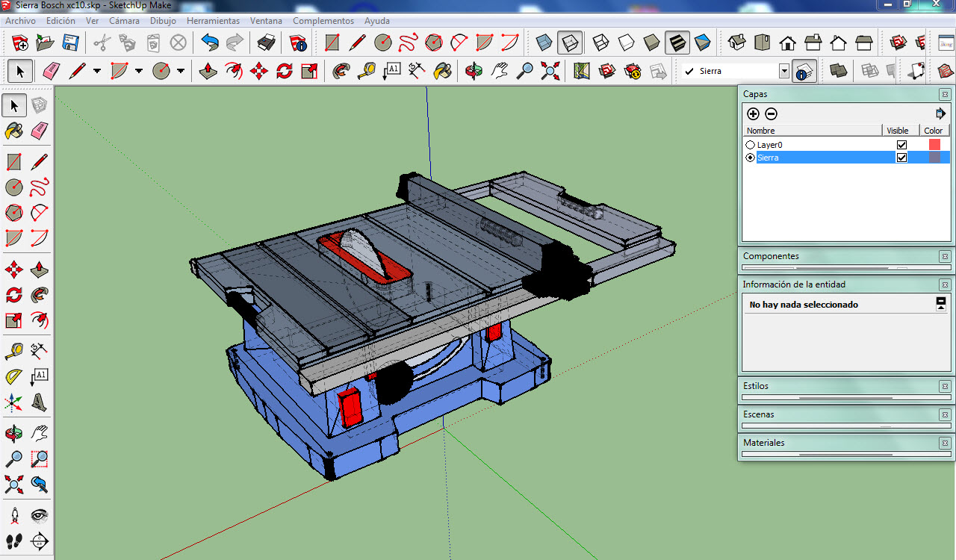
Task: Select the Scale tool in second toolbar row
Action: coord(309,72)
